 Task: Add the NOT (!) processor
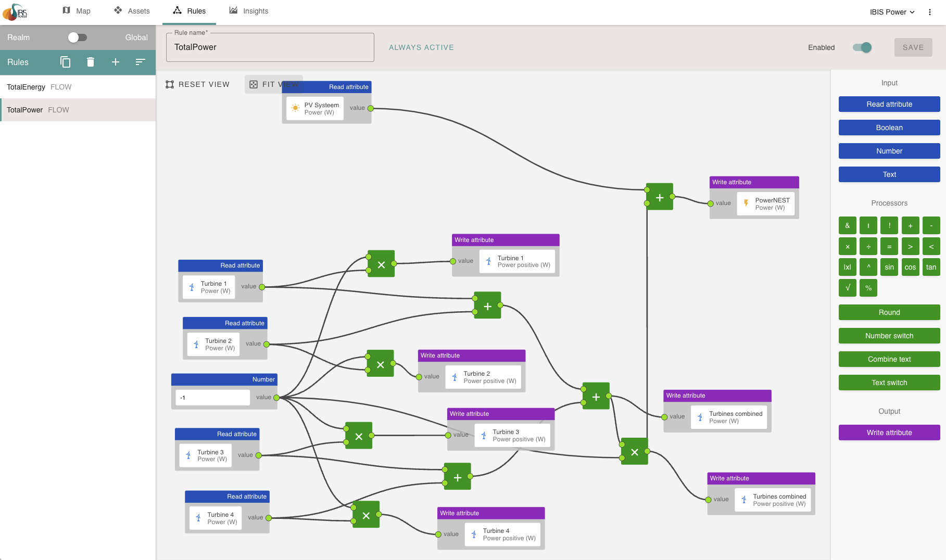(x=889, y=225)
